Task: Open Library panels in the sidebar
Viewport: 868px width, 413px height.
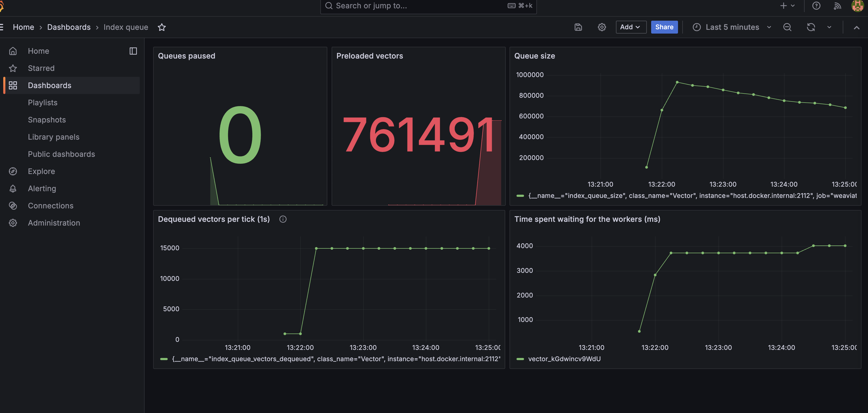Action: click(53, 137)
